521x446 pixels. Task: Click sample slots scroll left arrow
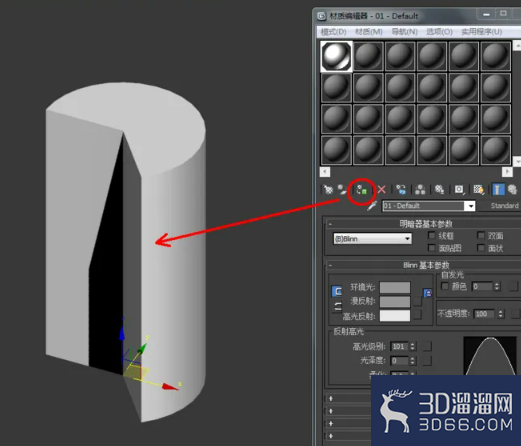pos(325,172)
